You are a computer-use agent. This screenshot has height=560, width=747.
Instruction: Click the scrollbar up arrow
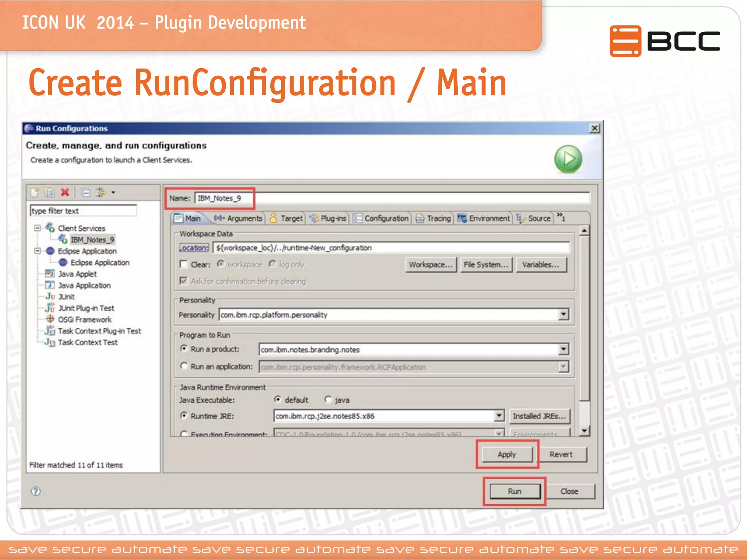584,231
